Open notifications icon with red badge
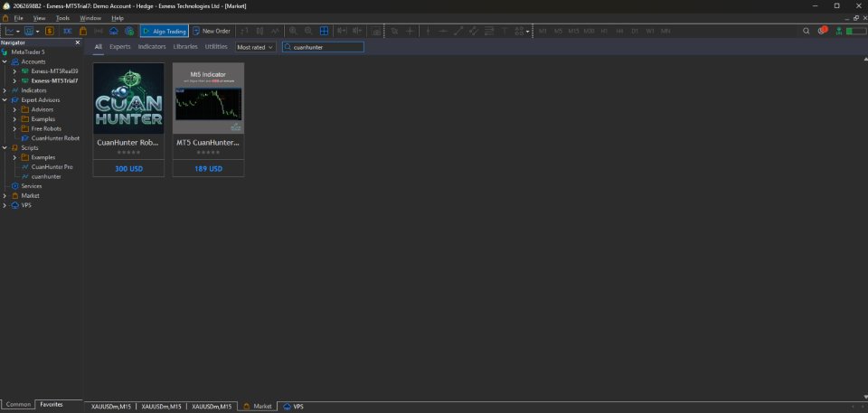This screenshot has height=413, width=868. [822, 31]
